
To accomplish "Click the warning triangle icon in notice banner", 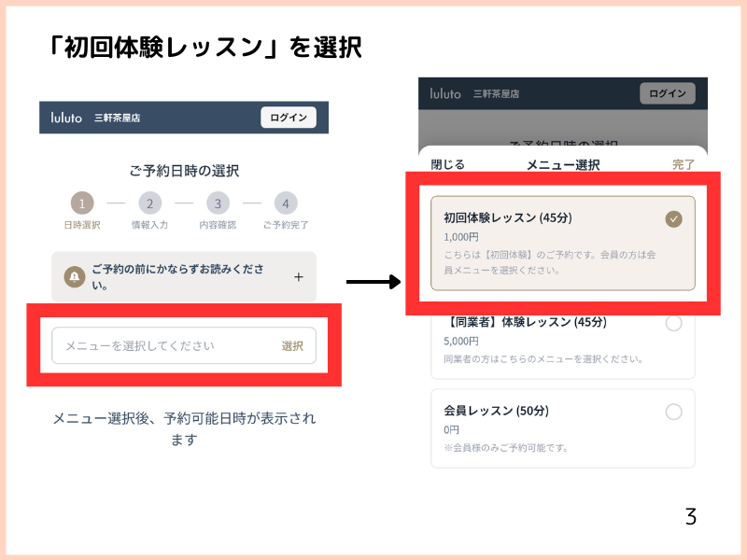I will (x=74, y=275).
